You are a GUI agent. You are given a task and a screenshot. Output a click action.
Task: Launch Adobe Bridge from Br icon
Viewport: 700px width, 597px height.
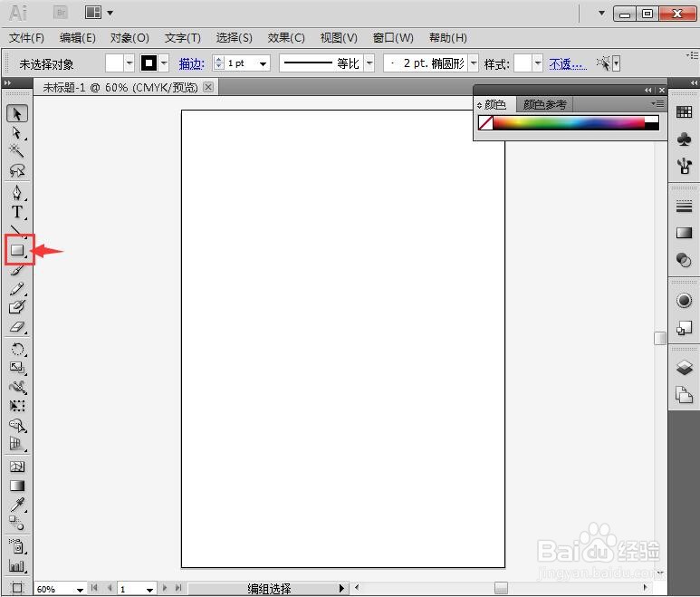click(x=61, y=13)
